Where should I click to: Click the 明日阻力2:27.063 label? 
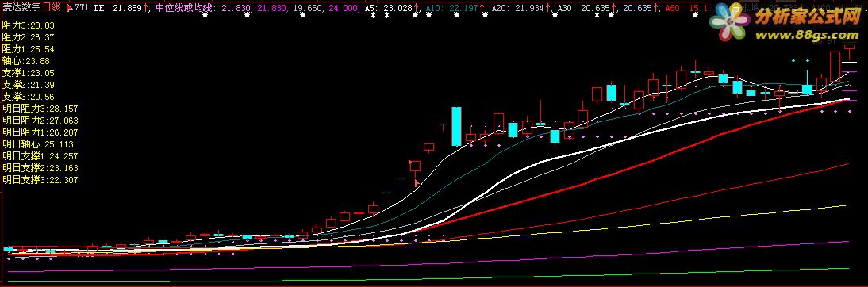point(40,120)
